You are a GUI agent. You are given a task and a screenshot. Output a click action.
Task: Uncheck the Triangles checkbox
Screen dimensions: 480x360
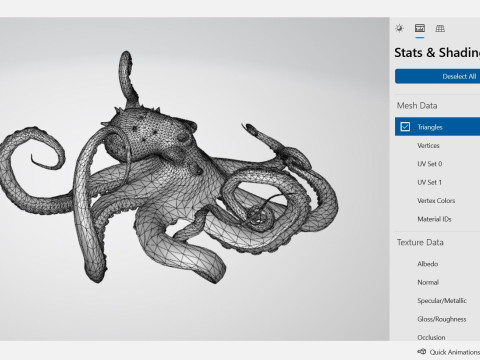405,127
